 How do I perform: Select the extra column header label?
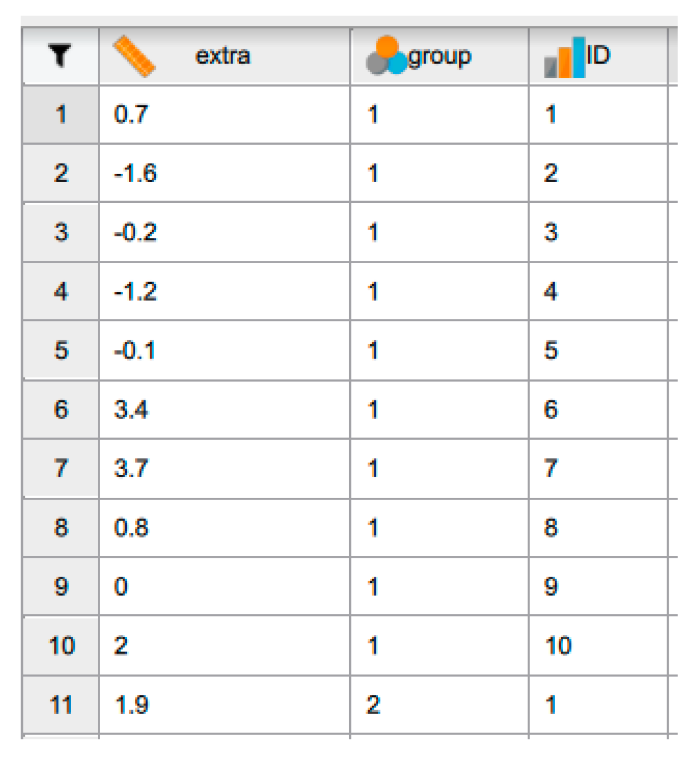click(223, 56)
